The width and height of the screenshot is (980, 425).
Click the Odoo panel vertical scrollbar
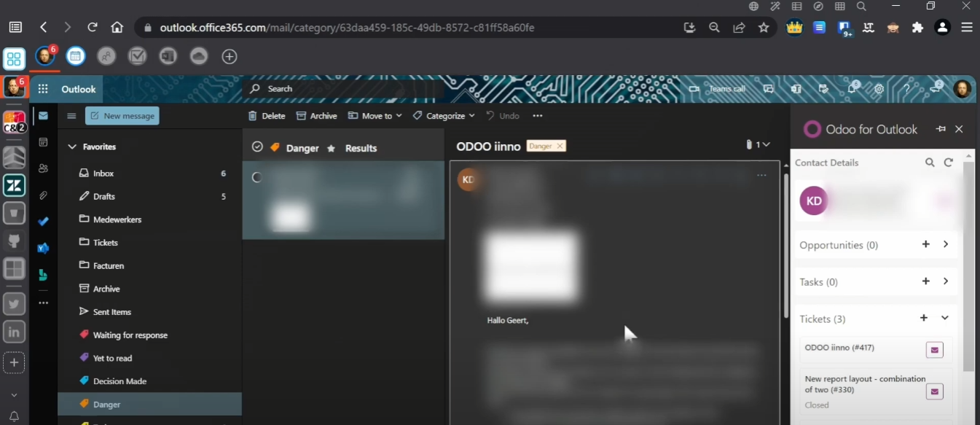tap(968, 266)
